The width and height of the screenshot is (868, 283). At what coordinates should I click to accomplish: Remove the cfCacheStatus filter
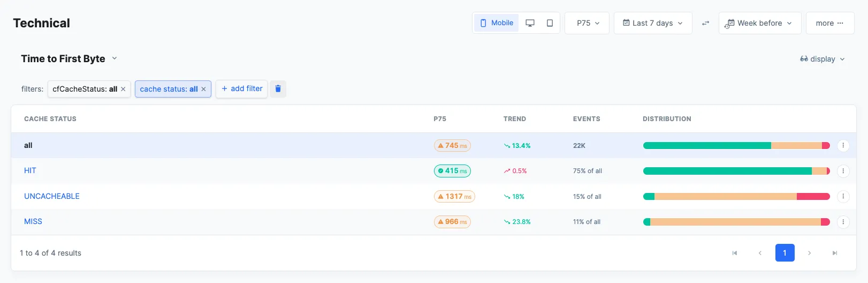pos(123,90)
